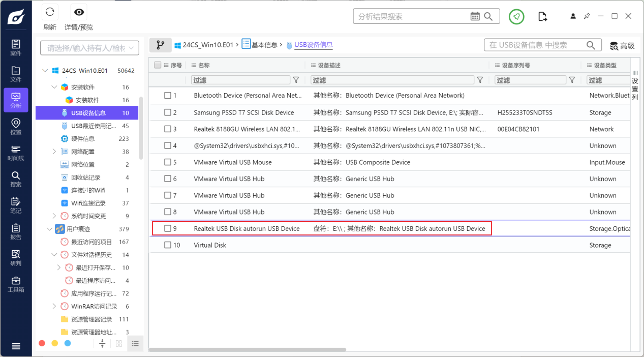Expand the 网络配置 tree node
This screenshot has width=644, height=357.
(54, 152)
